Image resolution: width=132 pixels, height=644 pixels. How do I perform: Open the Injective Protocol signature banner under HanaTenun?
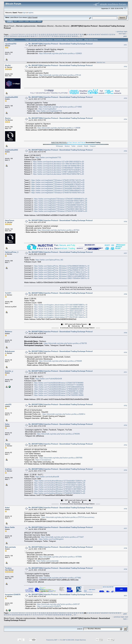point(76,247)
